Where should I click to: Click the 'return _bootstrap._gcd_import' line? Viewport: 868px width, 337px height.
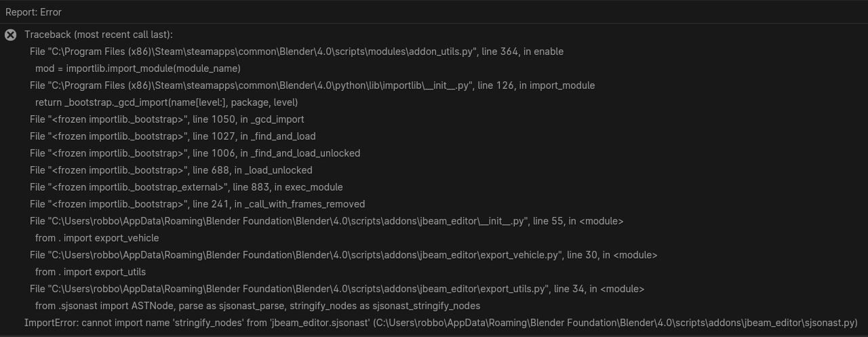point(166,102)
